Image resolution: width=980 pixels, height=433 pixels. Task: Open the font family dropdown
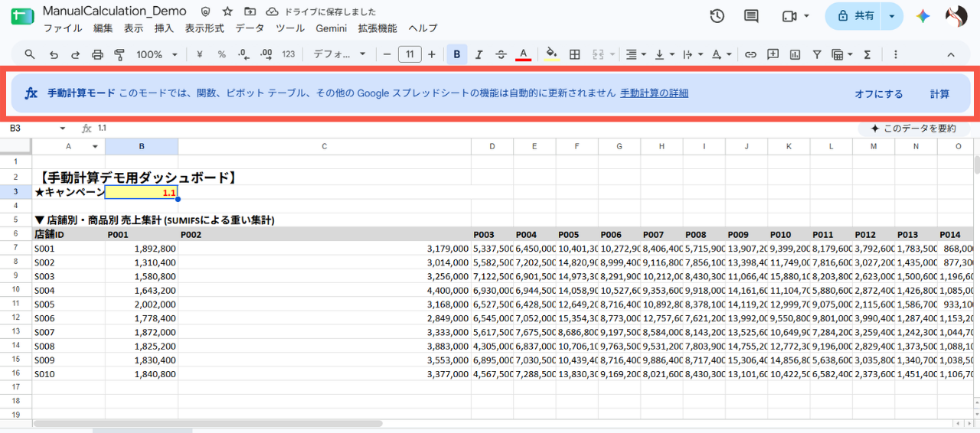pos(340,54)
